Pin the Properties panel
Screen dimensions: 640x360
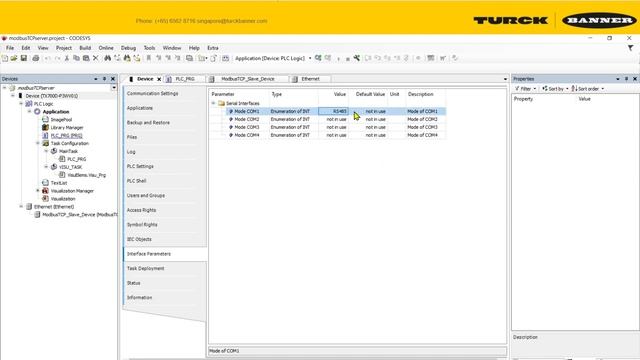(627, 79)
